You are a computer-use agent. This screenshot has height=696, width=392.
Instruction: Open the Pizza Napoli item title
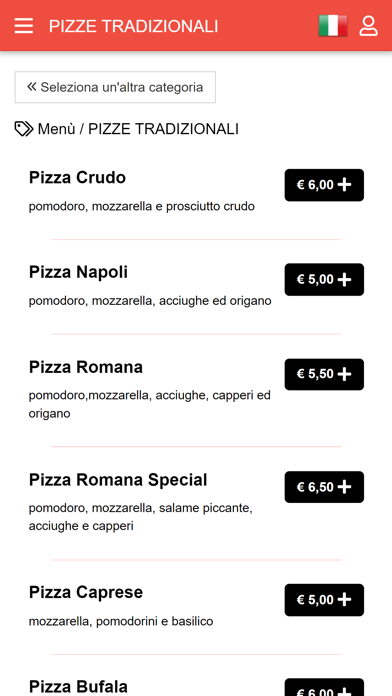(x=78, y=272)
